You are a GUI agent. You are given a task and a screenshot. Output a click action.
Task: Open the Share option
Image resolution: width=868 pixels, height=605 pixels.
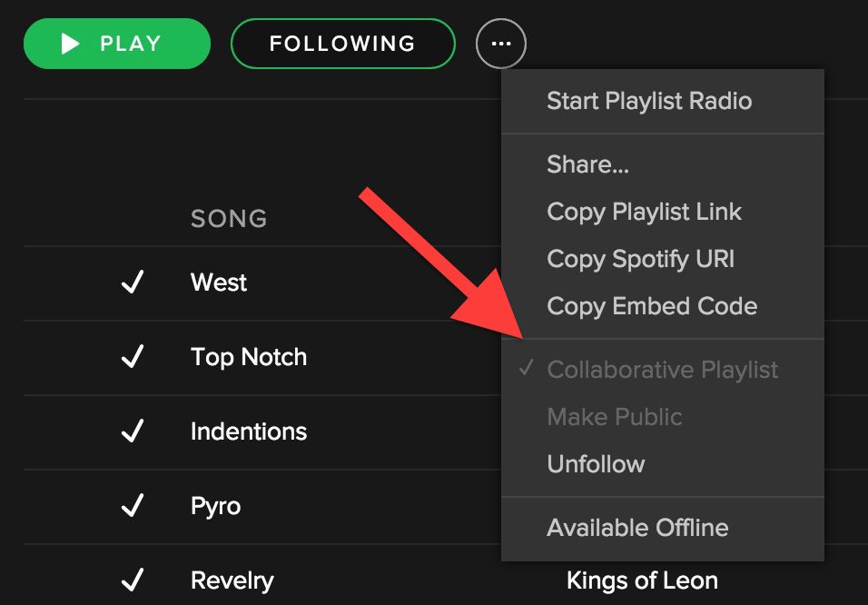pyautogui.click(x=587, y=164)
